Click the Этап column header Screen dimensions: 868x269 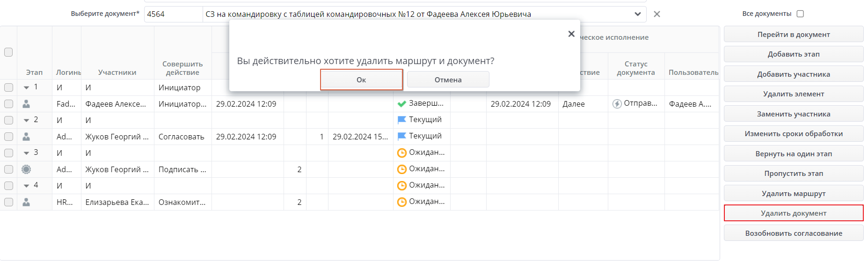point(34,73)
